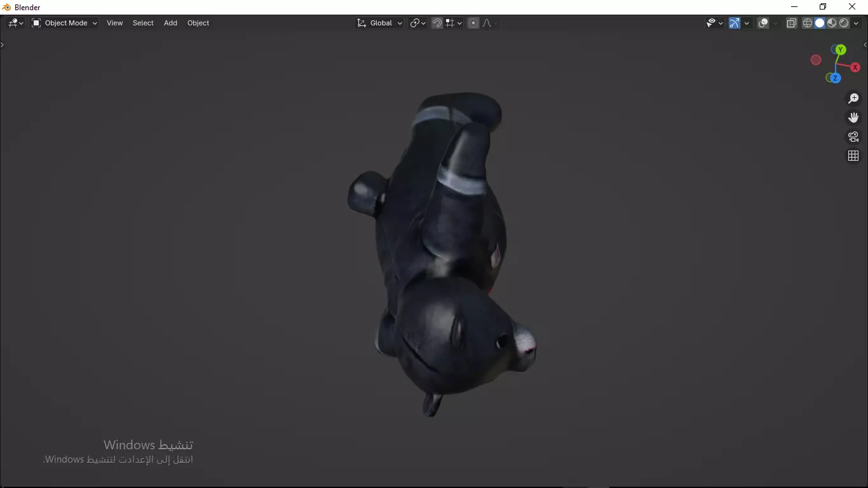Viewport: 868px width, 488px height.
Task: Open the Object Mode dropdown
Action: click(x=64, y=23)
